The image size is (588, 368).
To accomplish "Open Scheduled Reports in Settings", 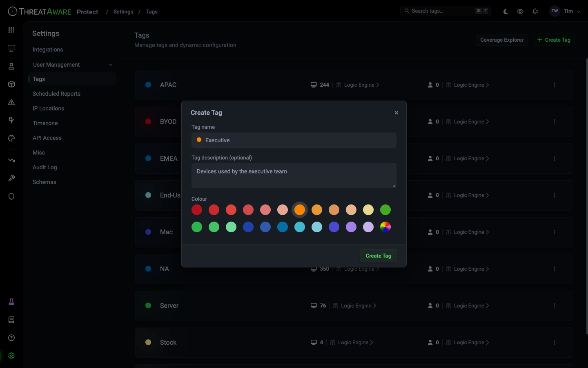I will pyautogui.click(x=56, y=94).
